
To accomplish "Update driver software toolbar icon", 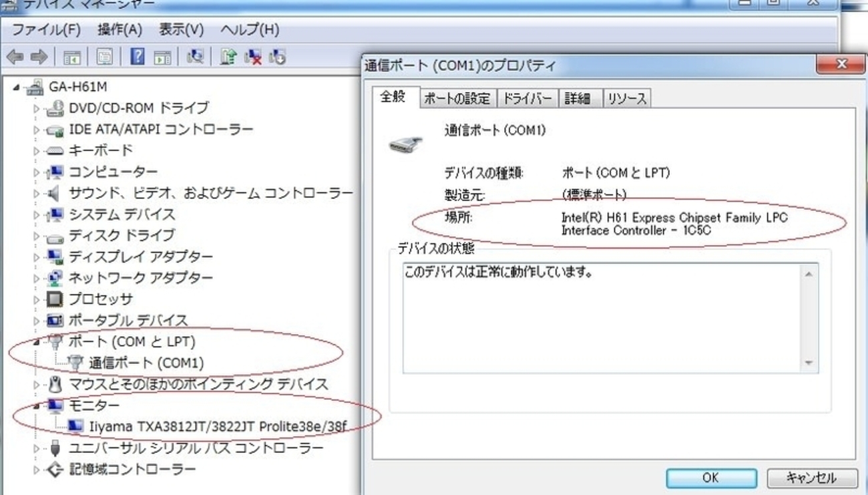I will coord(228,57).
